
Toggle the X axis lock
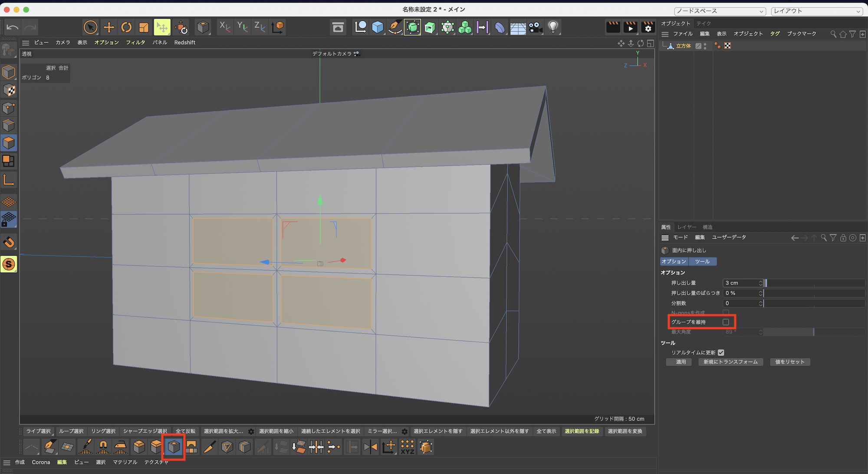click(224, 27)
